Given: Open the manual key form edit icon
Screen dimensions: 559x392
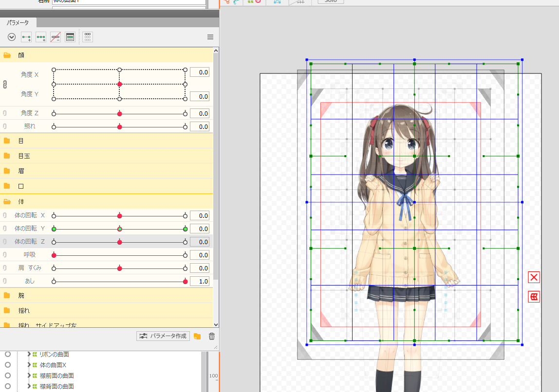Looking at the screenshot, I should tap(70, 37).
